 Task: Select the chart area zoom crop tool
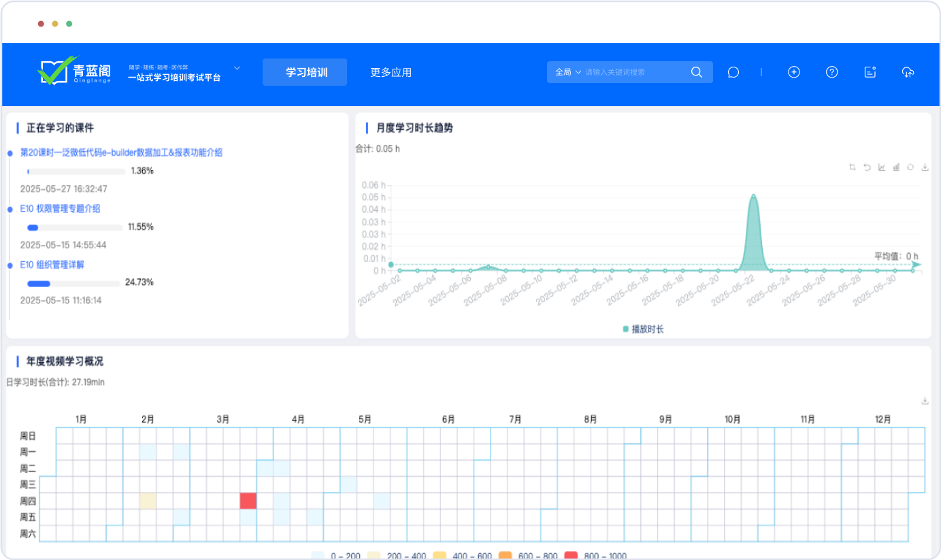[853, 167]
